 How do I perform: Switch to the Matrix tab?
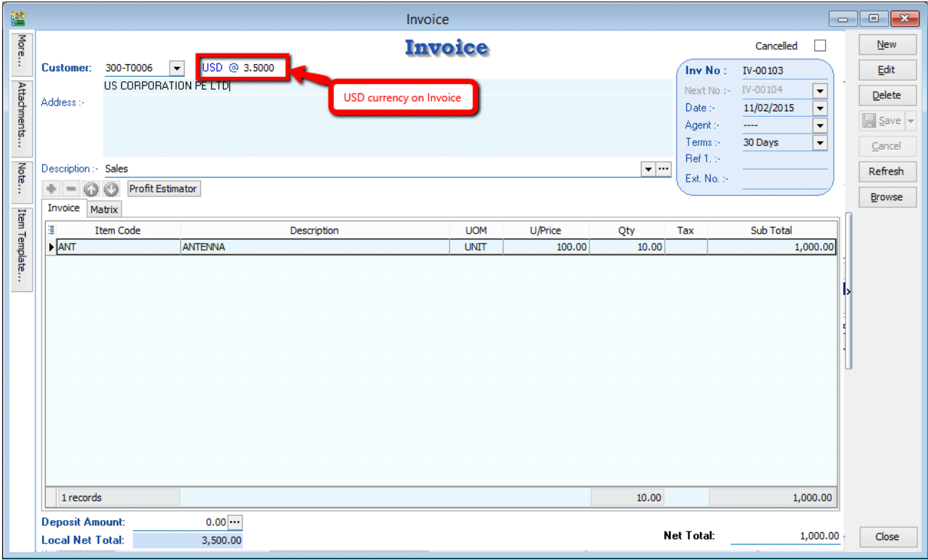[x=104, y=209]
